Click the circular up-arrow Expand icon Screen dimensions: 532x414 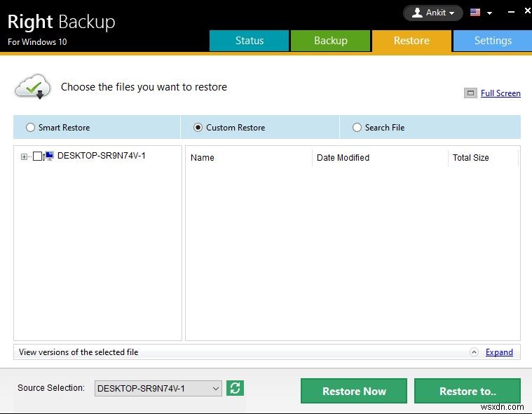click(474, 352)
